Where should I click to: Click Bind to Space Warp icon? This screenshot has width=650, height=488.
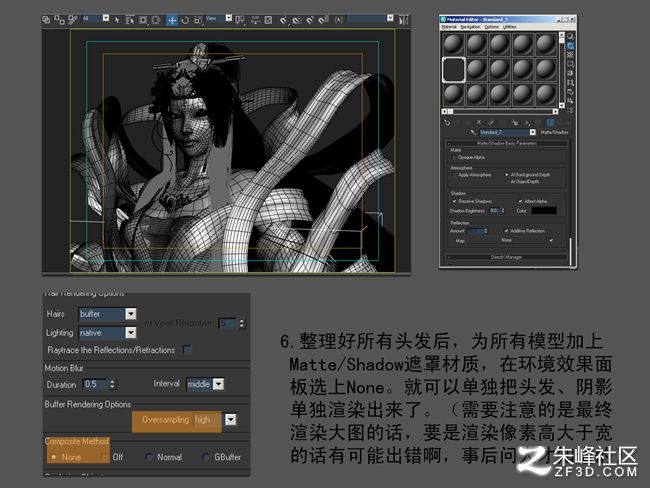[73, 19]
